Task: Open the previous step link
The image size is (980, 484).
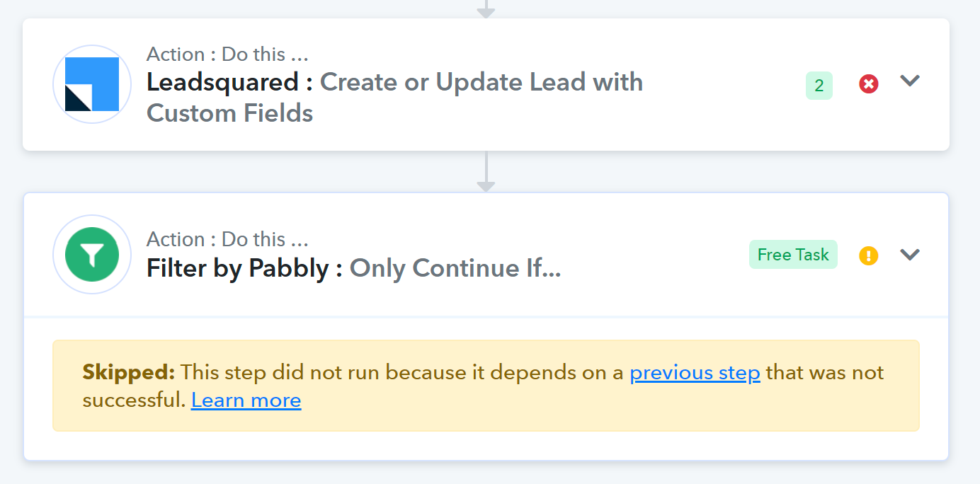Action: tap(695, 372)
